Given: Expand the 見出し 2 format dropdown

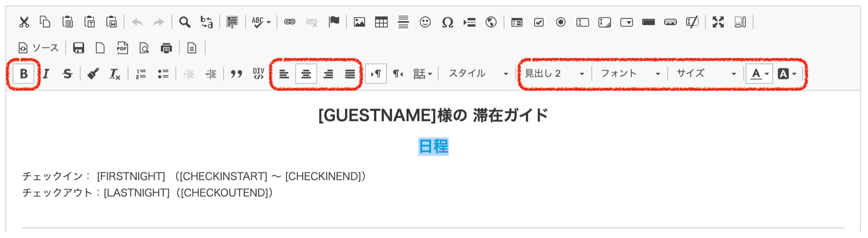Looking at the screenshot, I should point(554,74).
